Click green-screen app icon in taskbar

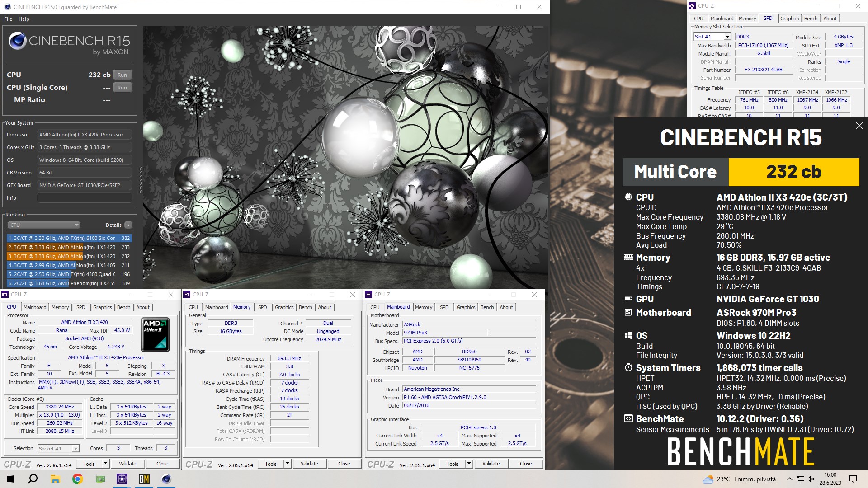[x=100, y=479]
